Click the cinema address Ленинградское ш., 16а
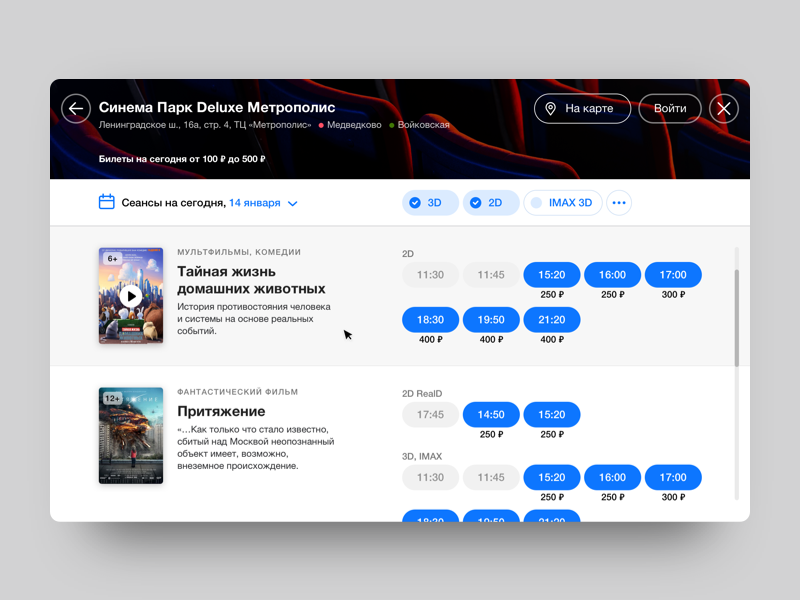Image resolution: width=800 pixels, height=600 pixels. pos(205,125)
